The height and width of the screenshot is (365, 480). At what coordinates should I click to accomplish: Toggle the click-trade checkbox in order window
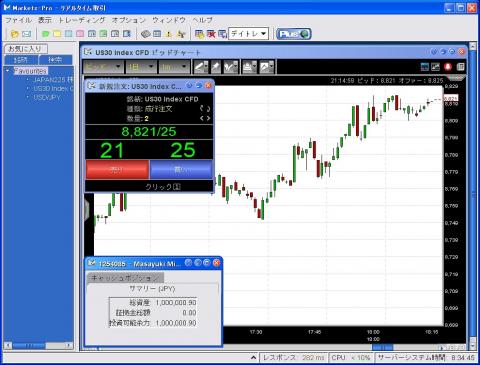tap(177, 187)
